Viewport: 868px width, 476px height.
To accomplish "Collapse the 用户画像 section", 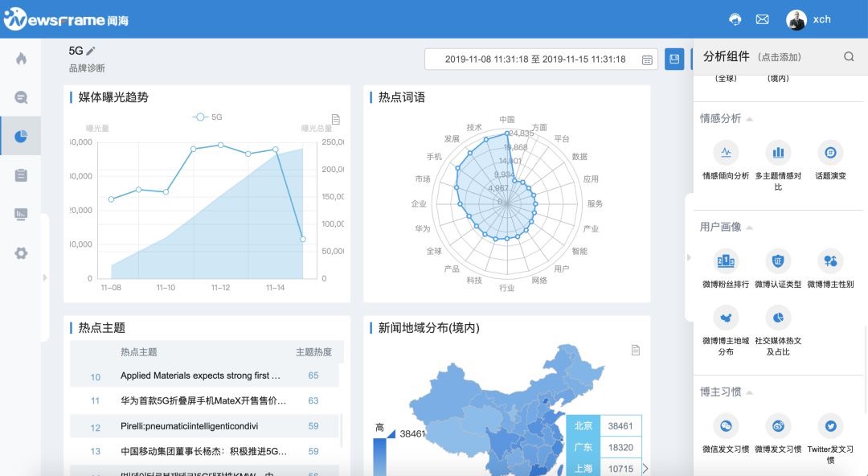I will 749,228.
